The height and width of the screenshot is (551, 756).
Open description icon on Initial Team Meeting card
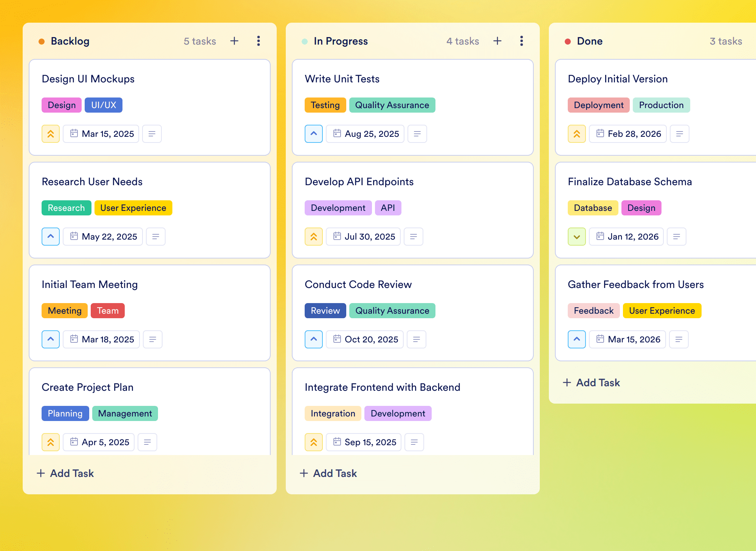(x=153, y=339)
